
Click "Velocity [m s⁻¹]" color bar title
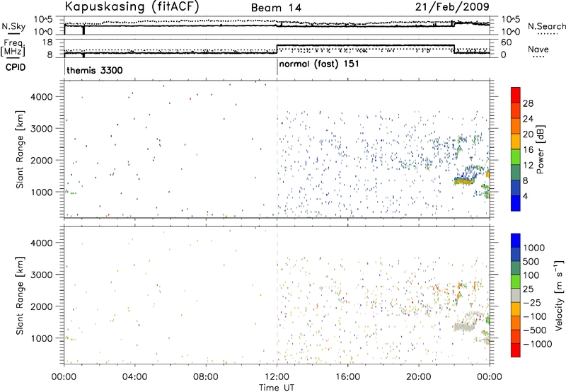(x=559, y=295)
